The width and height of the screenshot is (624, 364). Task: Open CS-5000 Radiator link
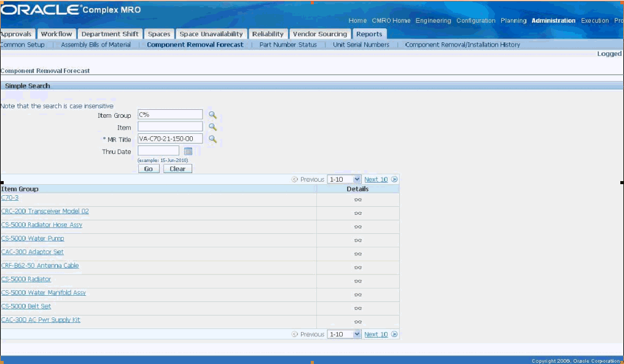[26, 279]
